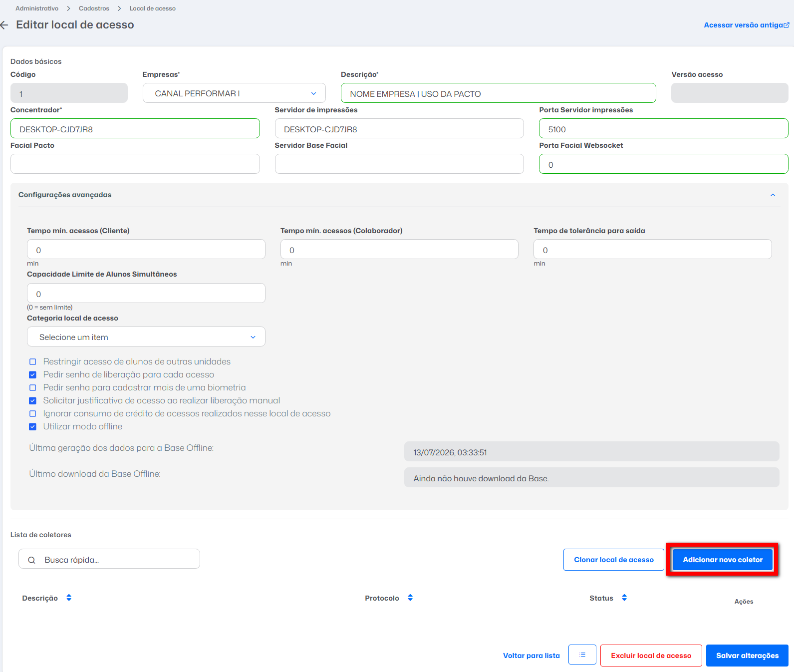Click the Acessar versão antiga link
This screenshot has width=794, height=672.
(x=743, y=25)
